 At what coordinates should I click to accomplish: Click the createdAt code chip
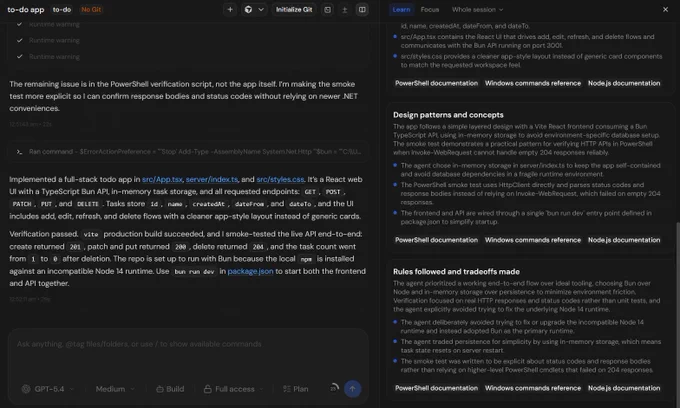tap(209, 204)
